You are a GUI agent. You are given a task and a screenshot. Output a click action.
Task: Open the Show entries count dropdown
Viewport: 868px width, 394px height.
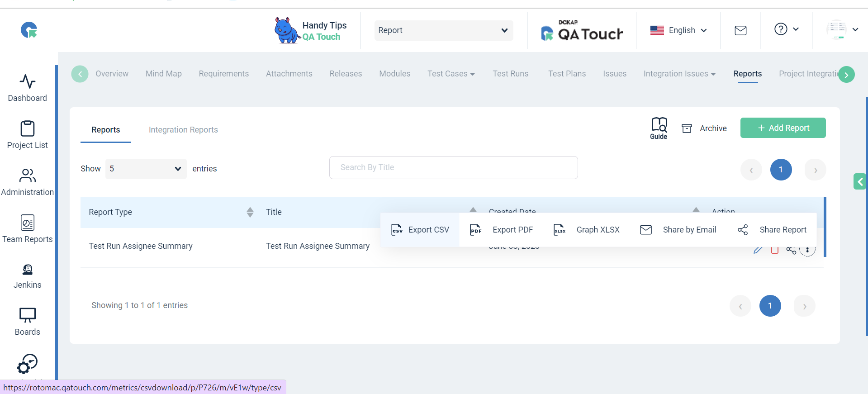click(x=146, y=169)
